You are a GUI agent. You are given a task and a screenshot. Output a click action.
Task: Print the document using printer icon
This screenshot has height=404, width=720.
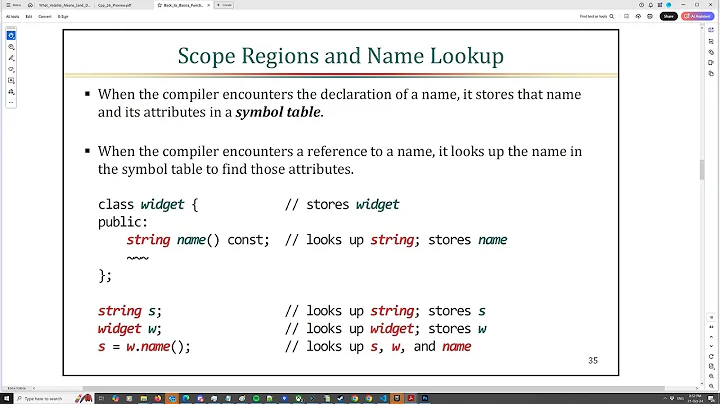pyautogui.click(x=650, y=17)
